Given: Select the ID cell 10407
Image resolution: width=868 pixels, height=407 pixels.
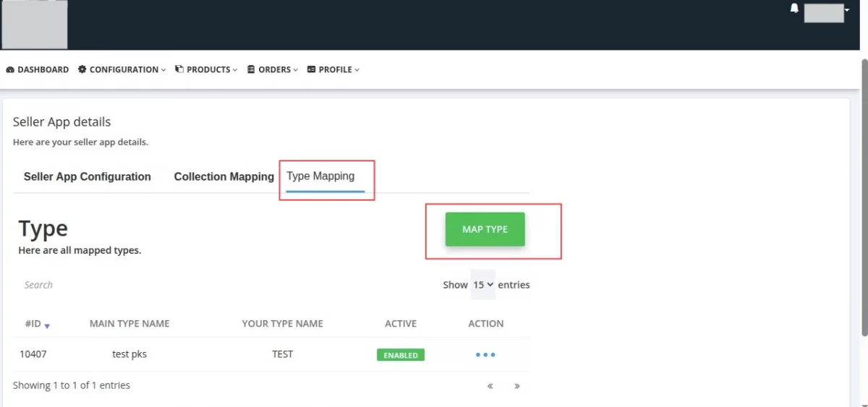Looking at the screenshot, I should 33,354.
